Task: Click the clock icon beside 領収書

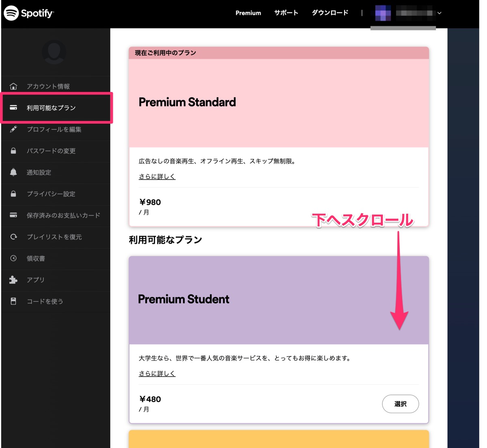Action: pos(13,258)
